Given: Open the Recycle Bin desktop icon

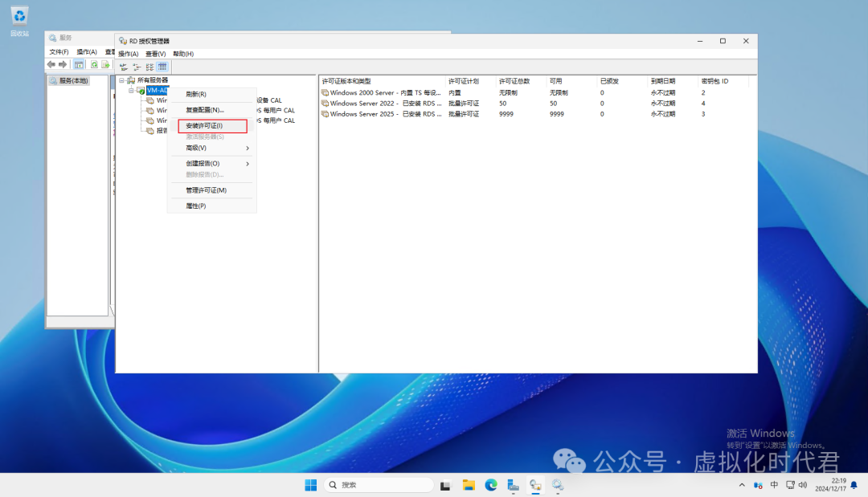Looking at the screenshot, I should (x=19, y=20).
